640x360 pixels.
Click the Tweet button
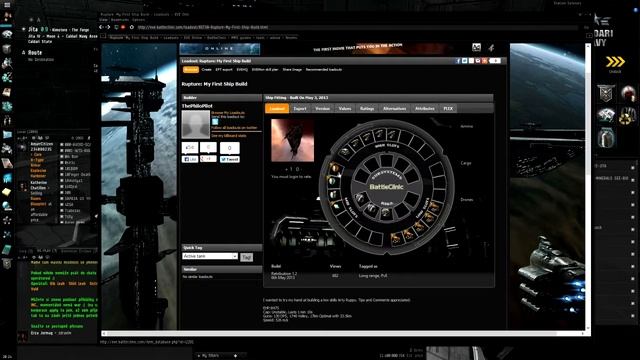point(230,159)
